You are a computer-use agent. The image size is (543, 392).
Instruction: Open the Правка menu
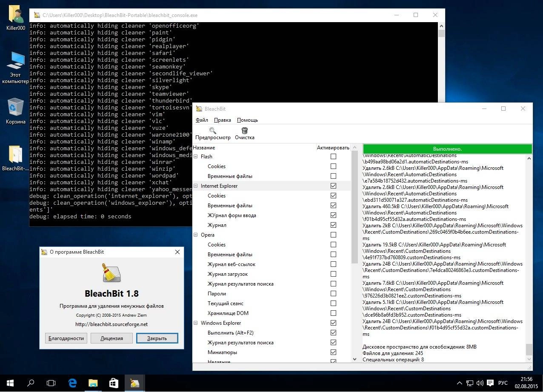(x=223, y=120)
